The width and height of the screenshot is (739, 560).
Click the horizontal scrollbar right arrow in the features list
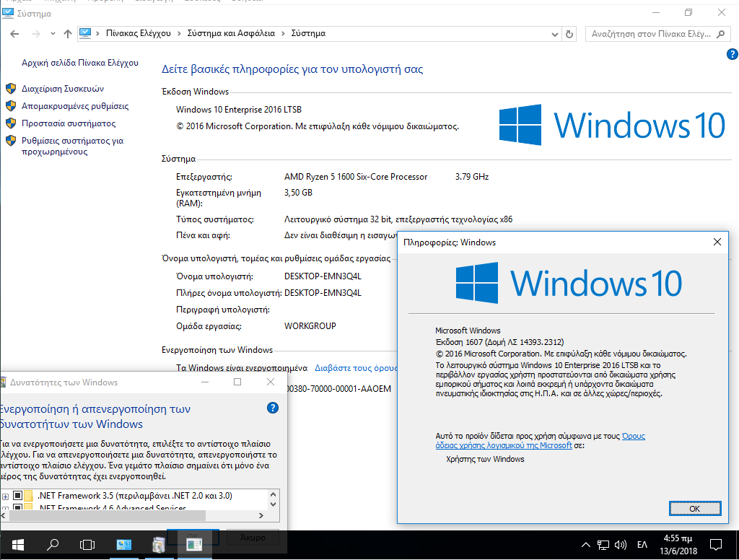pos(261,516)
